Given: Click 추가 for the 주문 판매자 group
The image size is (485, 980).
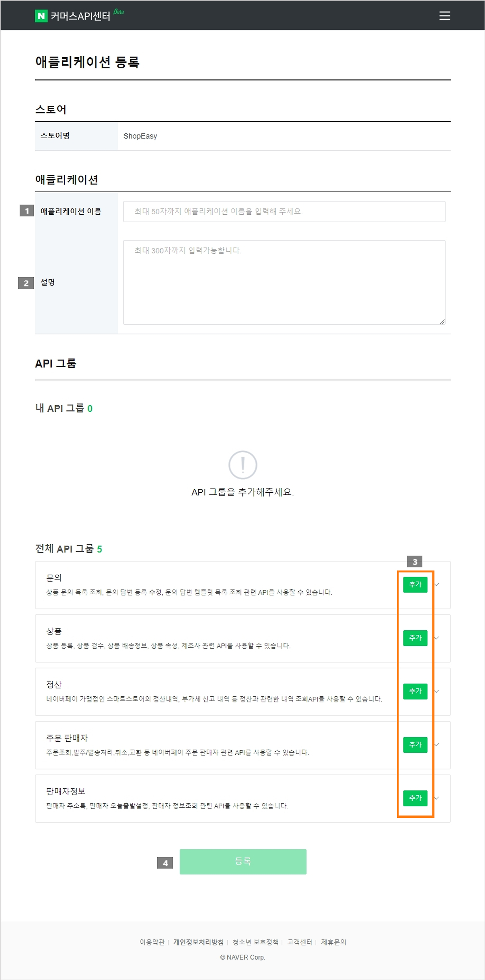Looking at the screenshot, I should click(x=415, y=745).
